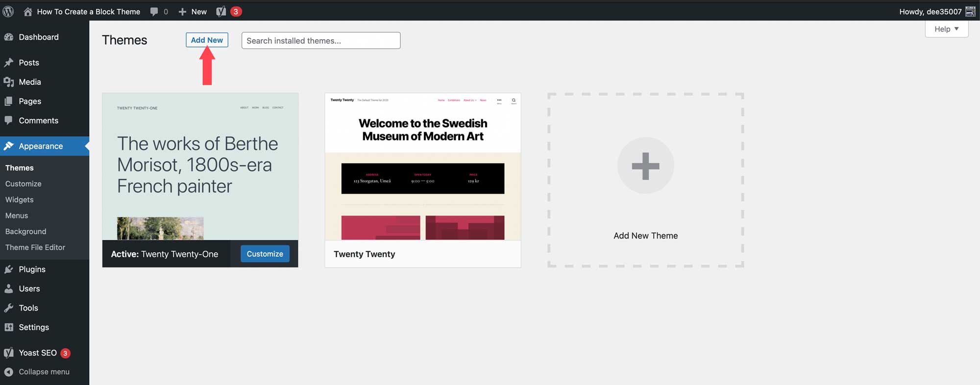Click the large plus icon to add theme

click(645, 166)
